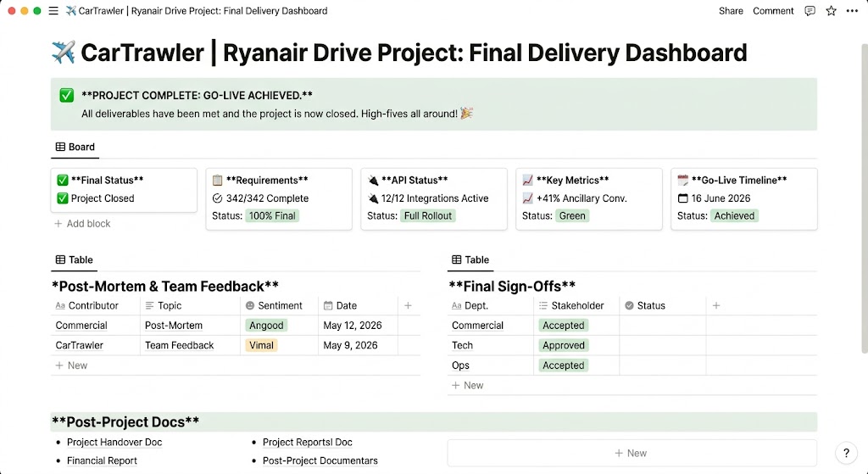The width and height of the screenshot is (868, 474).
Task: Click the 100% Final status tag
Action: (272, 216)
